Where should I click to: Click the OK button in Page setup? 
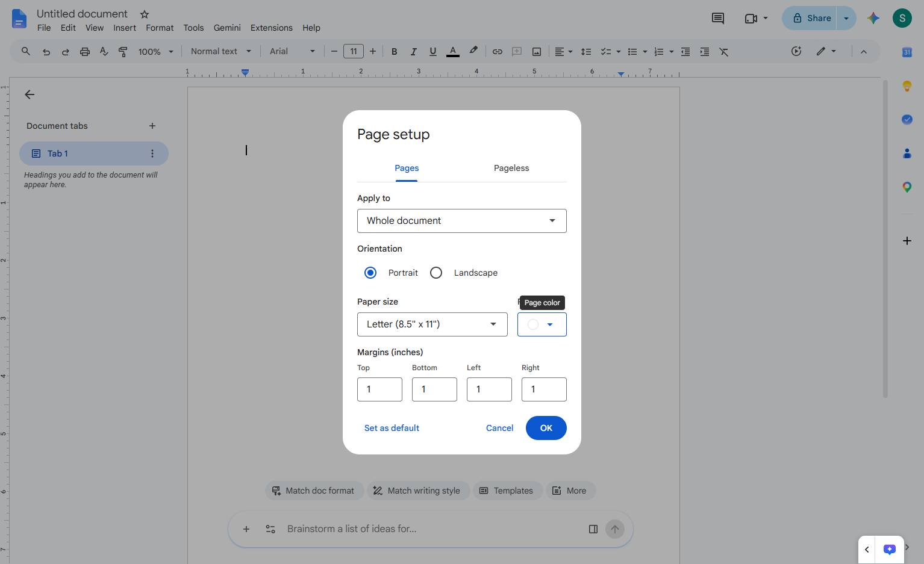[546, 428]
